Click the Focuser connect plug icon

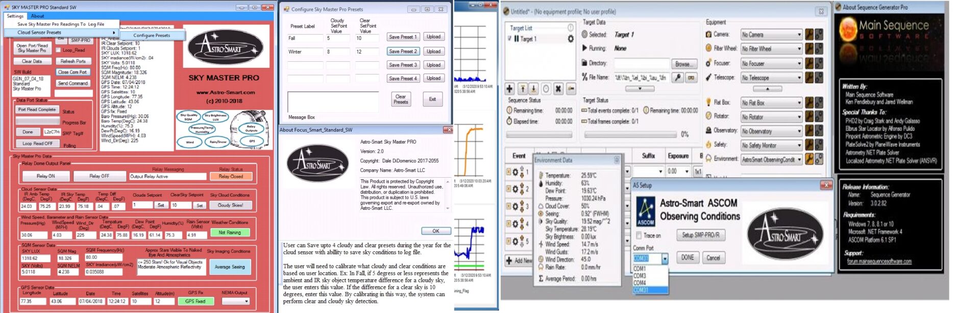pos(819,63)
